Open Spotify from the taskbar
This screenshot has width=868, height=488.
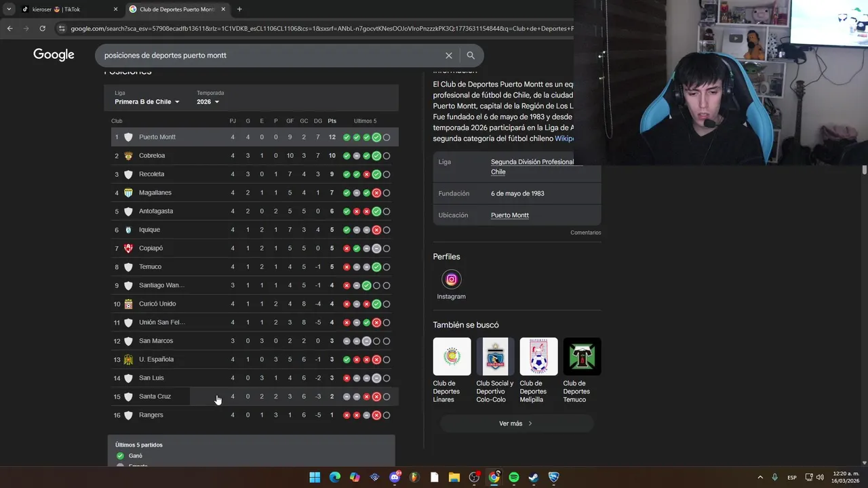[x=514, y=477]
